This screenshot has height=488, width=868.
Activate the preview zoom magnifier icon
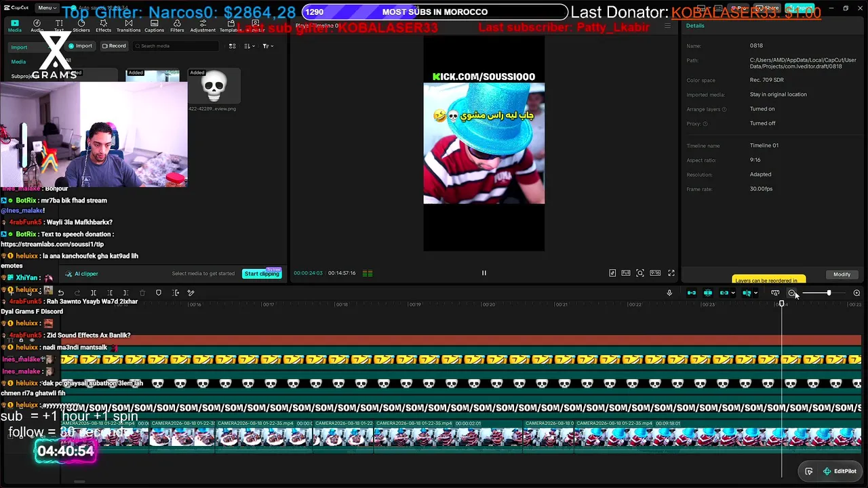pos(640,273)
